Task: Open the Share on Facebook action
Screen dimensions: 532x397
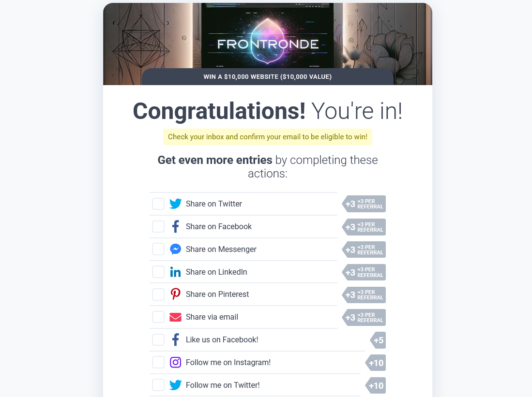Action: point(219,227)
